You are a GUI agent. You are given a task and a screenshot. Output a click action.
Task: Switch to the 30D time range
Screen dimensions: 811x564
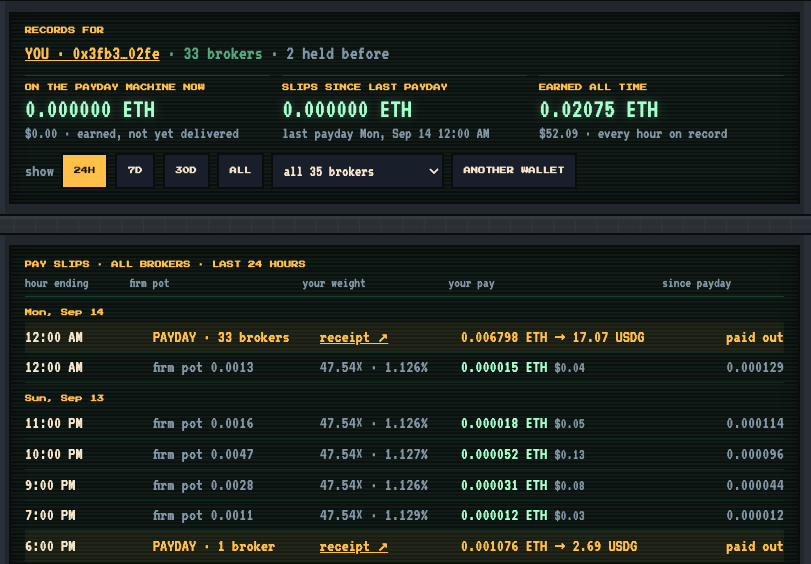tap(186, 171)
